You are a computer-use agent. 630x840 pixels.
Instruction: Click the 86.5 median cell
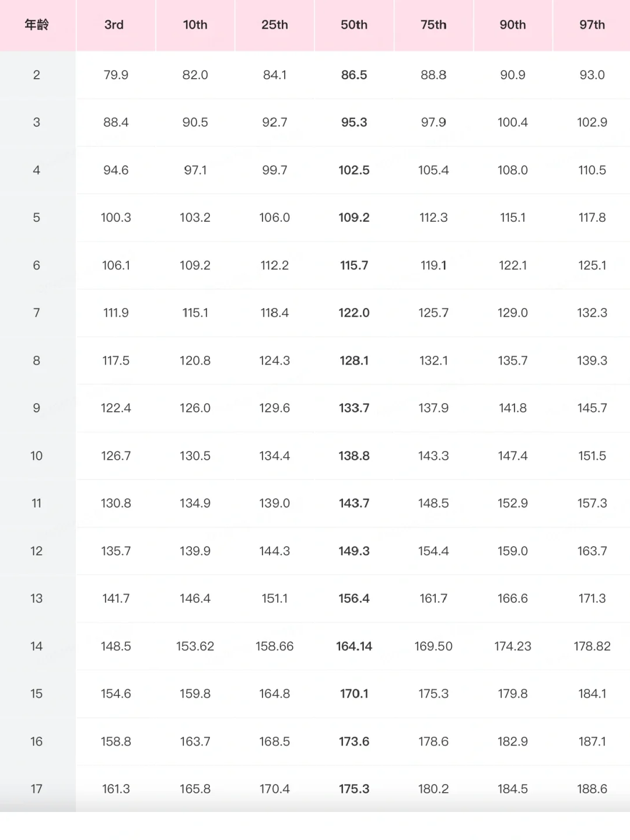(x=354, y=75)
